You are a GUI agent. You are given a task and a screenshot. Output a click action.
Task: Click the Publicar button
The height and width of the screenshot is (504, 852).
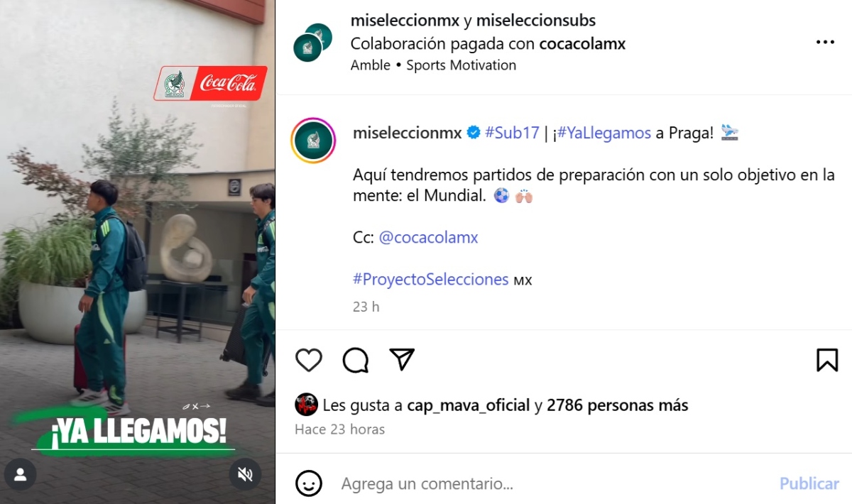point(809,484)
